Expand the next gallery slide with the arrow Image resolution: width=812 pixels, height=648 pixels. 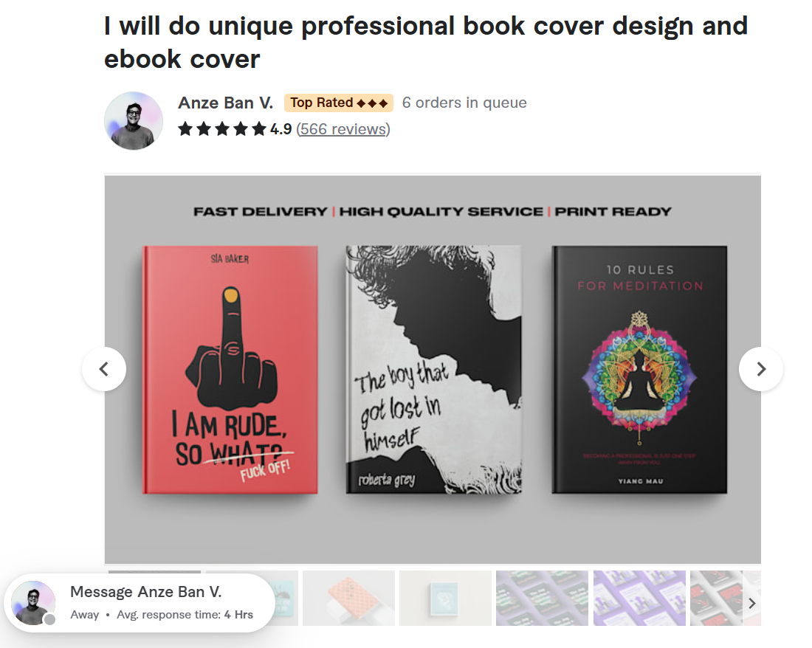tap(761, 369)
